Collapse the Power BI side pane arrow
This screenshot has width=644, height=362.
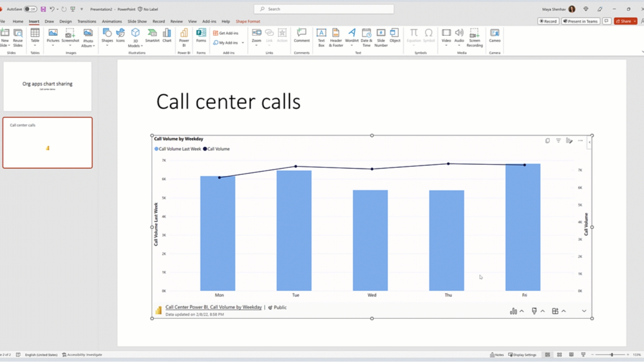coord(589,142)
